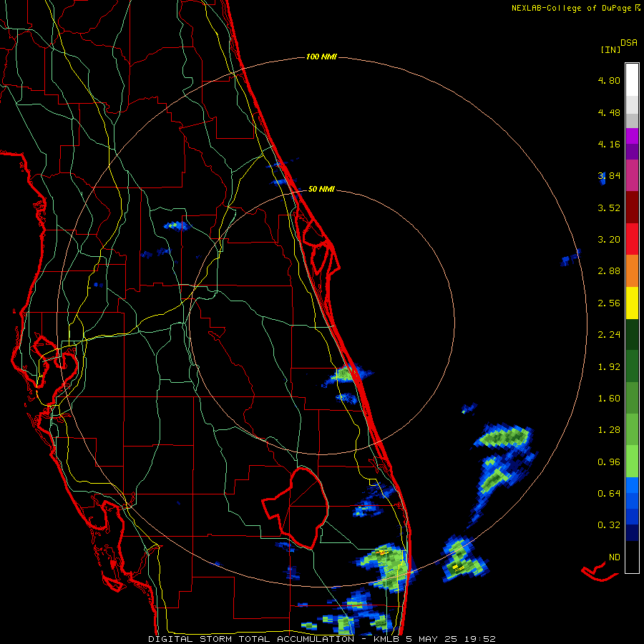Screen dimensions: 644x644
Task: Click the white swatch at the legend top
Action: click(632, 79)
